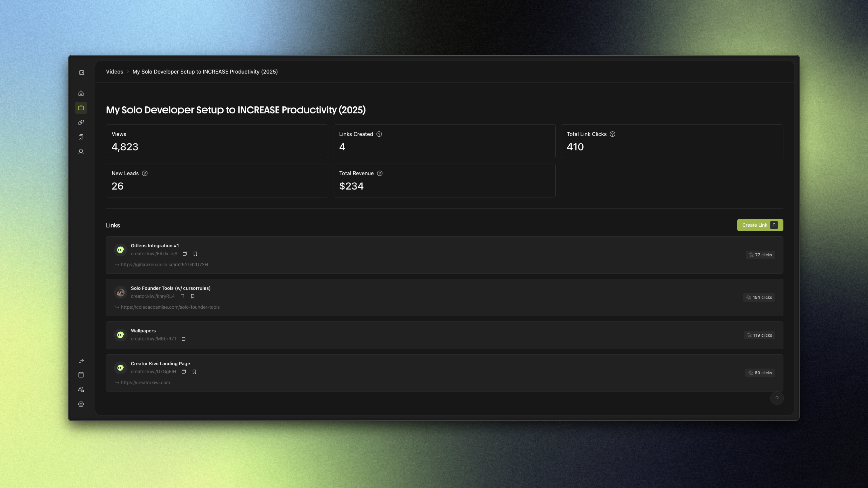
Task: Open Solo Founder Tools (w/ cursorrules) title
Action: [x=170, y=288]
